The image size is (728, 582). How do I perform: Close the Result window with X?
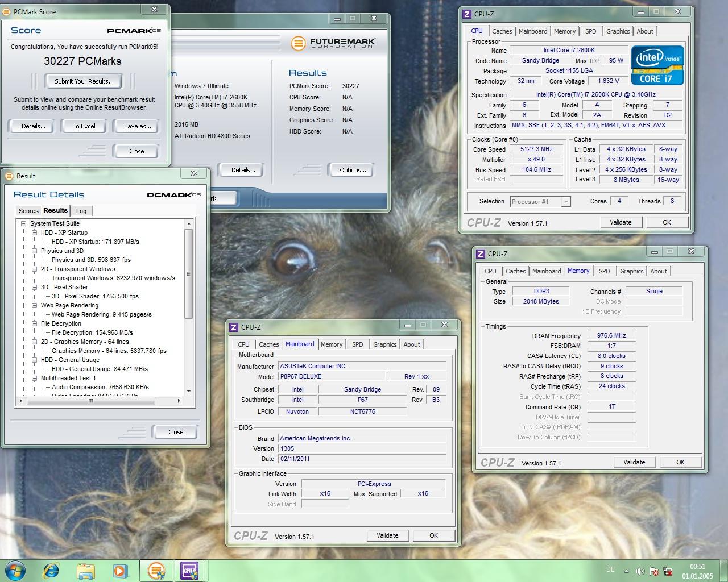(x=194, y=173)
